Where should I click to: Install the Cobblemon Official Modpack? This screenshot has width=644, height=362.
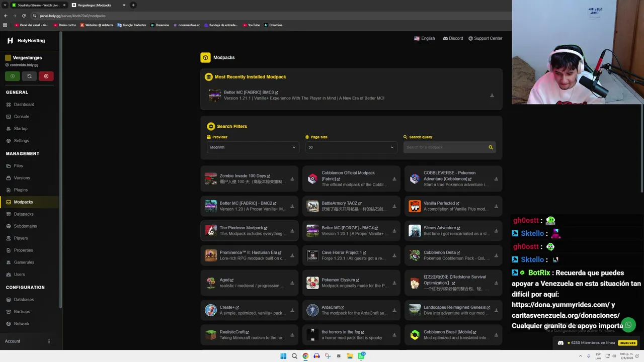pyautogui.click(x=394, y=179)
